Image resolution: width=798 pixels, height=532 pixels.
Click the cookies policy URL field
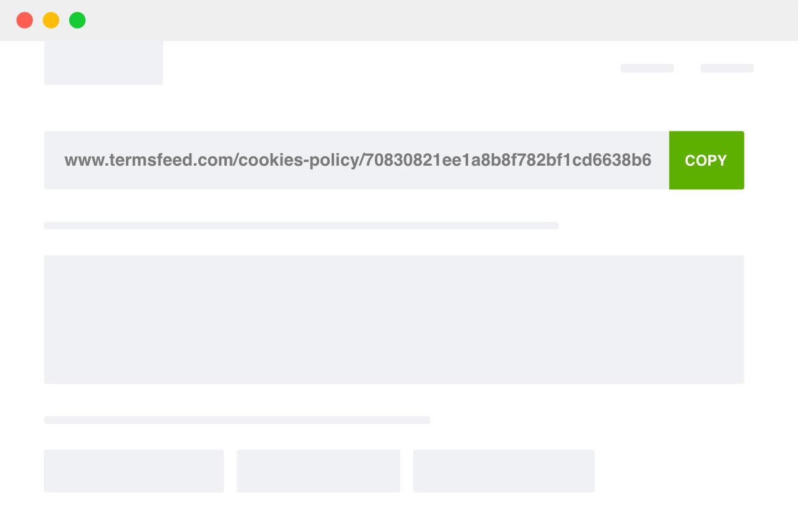(357, 160)
